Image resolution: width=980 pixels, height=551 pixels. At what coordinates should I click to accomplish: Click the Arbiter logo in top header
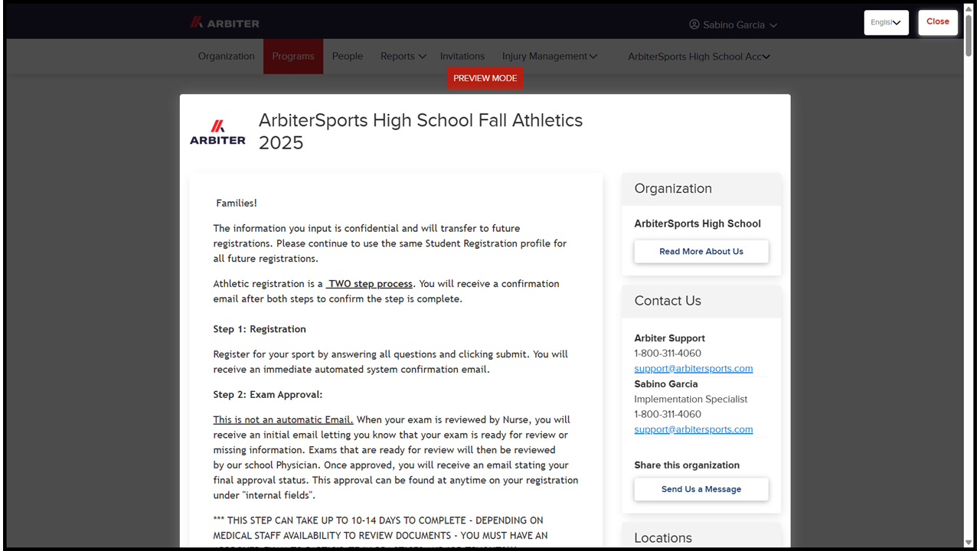tap(225, 23)
